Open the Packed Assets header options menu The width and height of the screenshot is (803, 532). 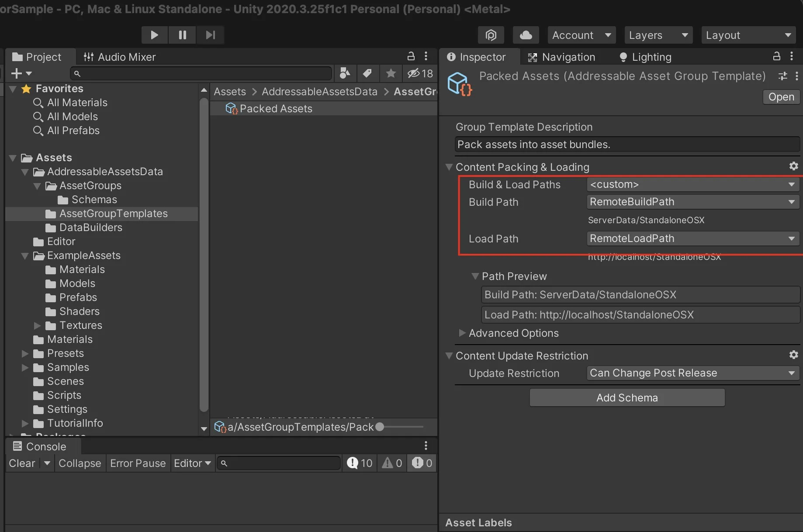[797, 76]
